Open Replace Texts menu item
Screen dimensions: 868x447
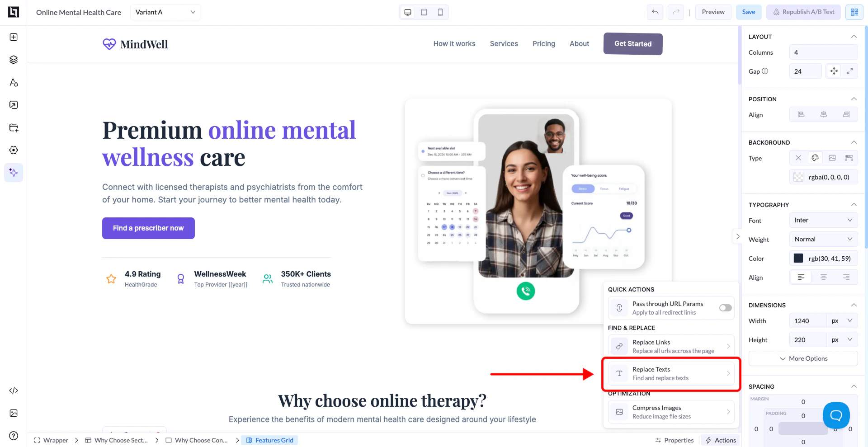click(671, 373)
